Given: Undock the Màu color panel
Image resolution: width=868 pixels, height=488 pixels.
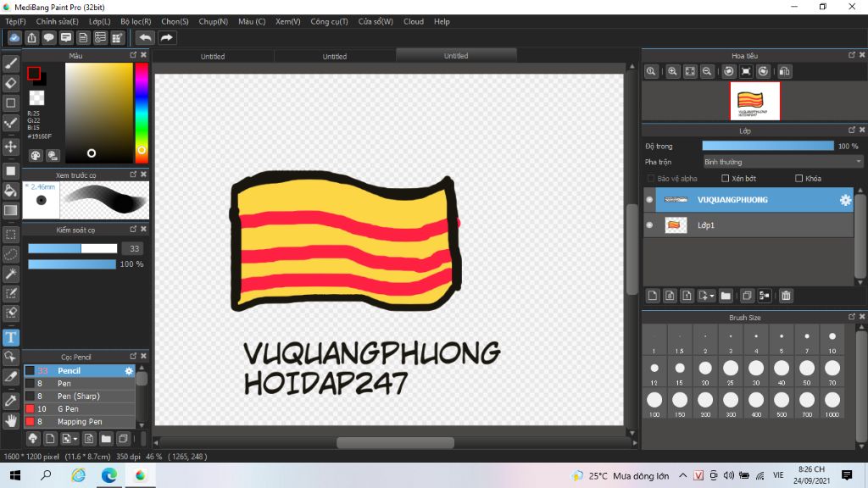Looking at the screenshot, I should point(133,55).
